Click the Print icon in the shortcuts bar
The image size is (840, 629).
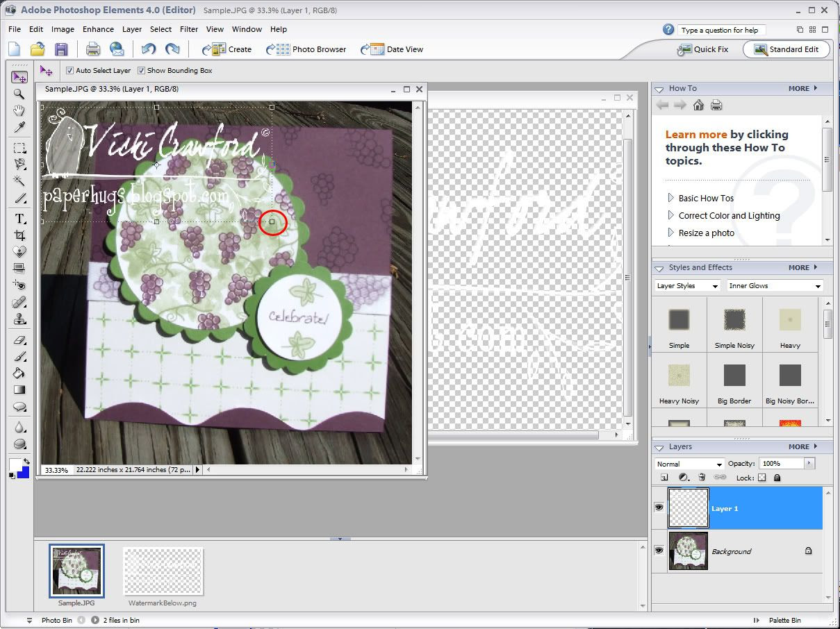coord(93,49)
